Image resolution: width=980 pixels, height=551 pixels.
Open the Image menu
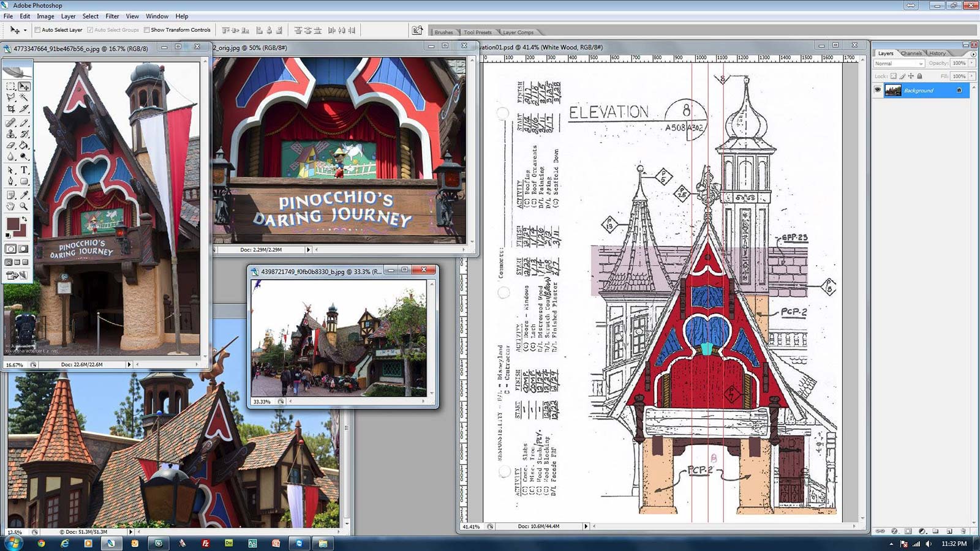tap(45, 17)
